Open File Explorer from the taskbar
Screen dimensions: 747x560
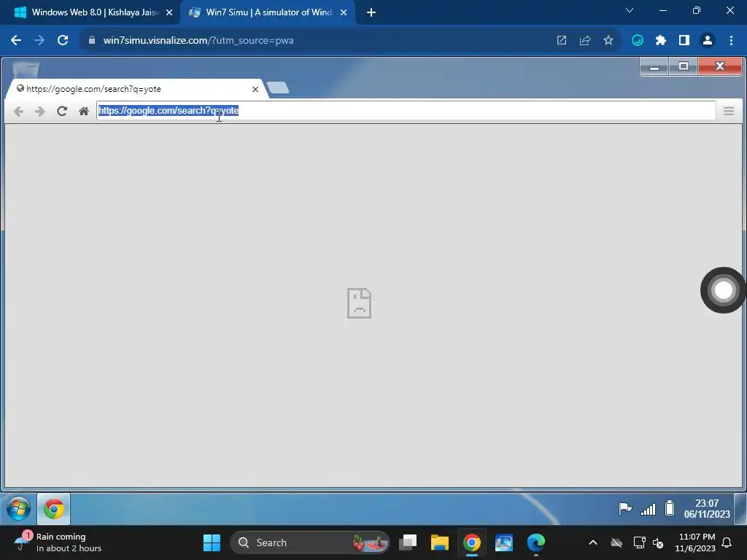click(440, 542)
